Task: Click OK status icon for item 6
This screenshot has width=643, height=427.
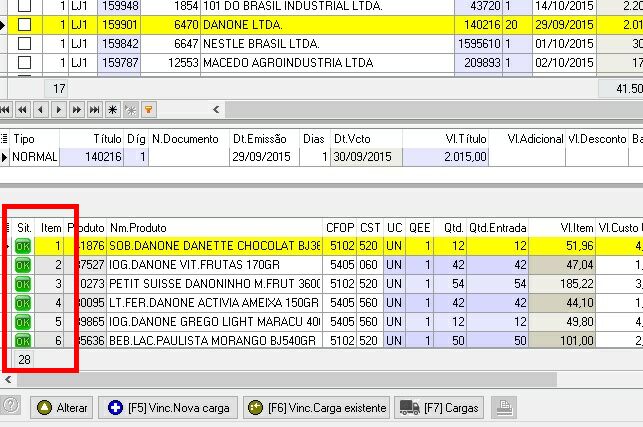Action: [23, 340]
